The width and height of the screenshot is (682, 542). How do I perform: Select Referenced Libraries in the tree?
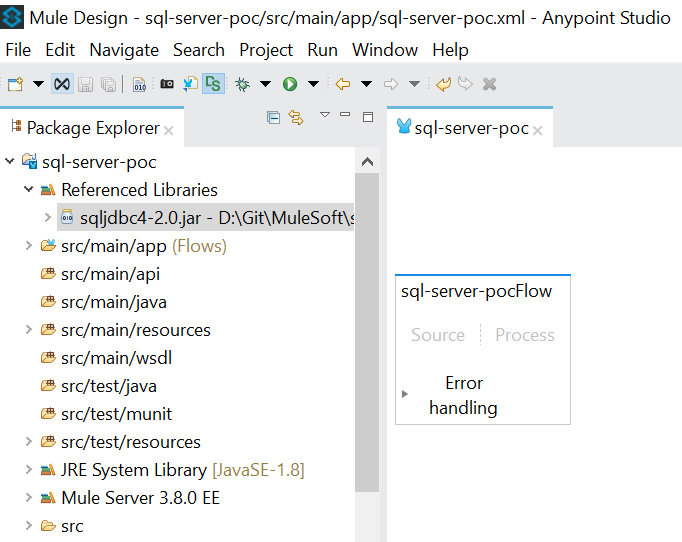[139, 190]
